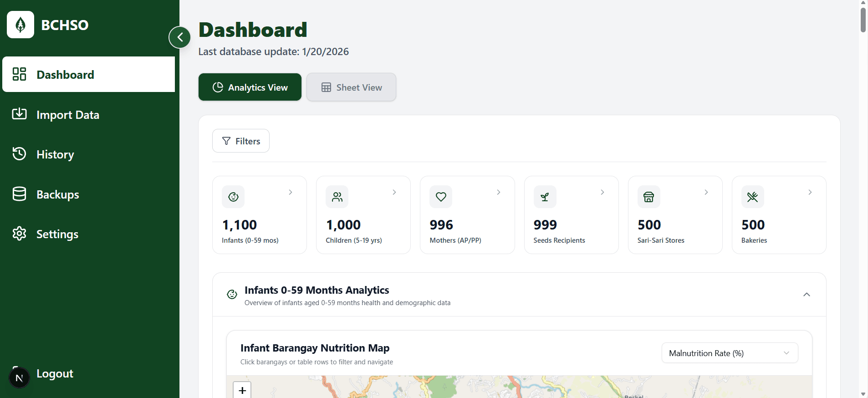Click the Bakeries utensils icon
868x398 pixels.
point(752,197)
